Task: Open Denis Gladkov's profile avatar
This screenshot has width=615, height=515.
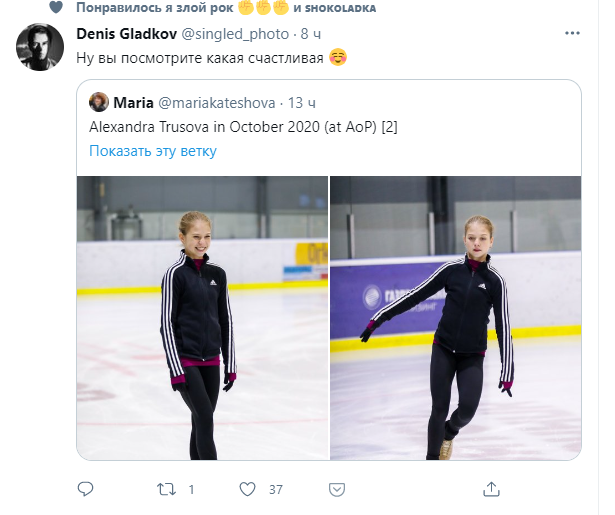Action: click(x=42, y=48)
